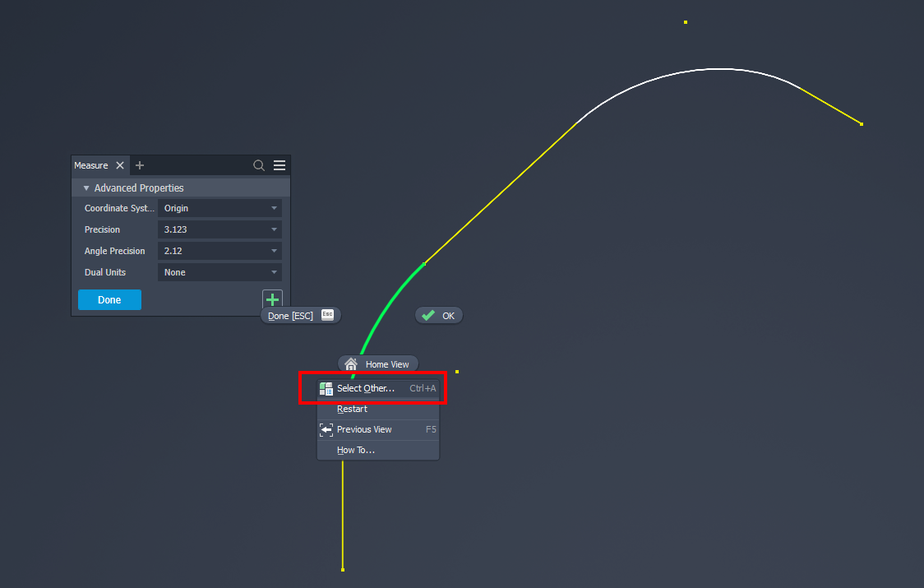
Task: Collapse the Advanced Properties section
Action: pyautogui.click(x=86, y=188)
